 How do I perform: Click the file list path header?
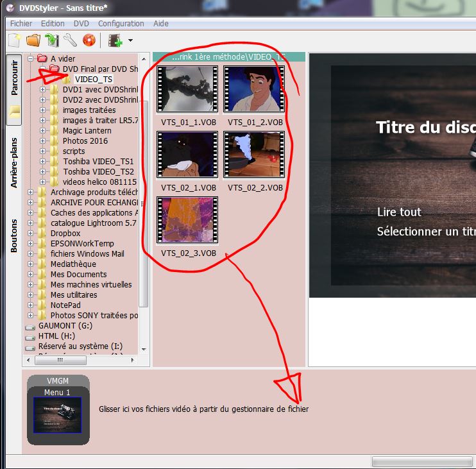tap(229, 56)
